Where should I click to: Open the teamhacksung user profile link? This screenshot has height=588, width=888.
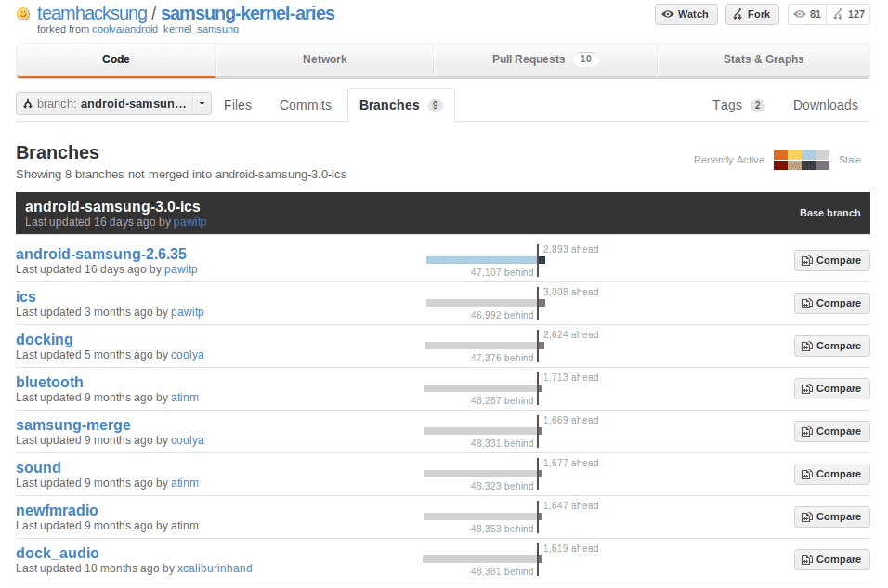[x=92, y=13]
